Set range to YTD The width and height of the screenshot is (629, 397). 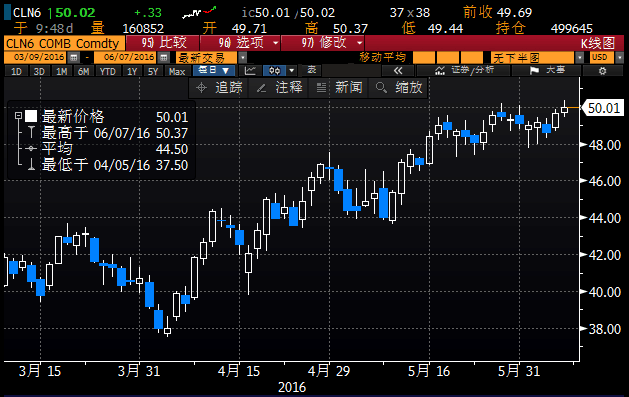point(108,71)
